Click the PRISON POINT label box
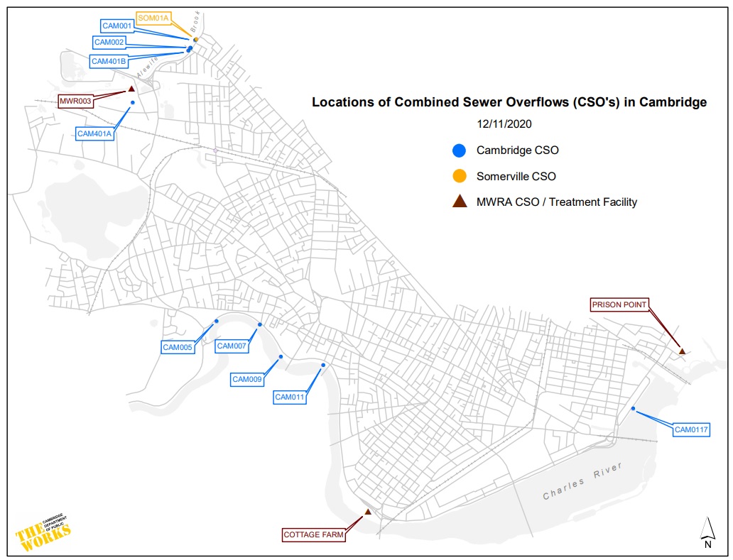Screen dimensions: 733x560 [619, 304]
